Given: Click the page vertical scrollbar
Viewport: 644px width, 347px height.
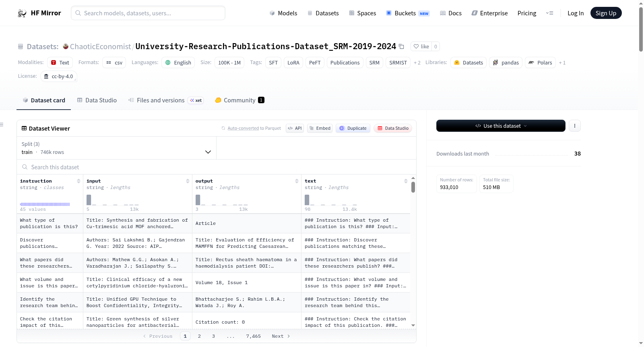Looking at the screenshot, I should pyautogui.click(x=641, y=29).
